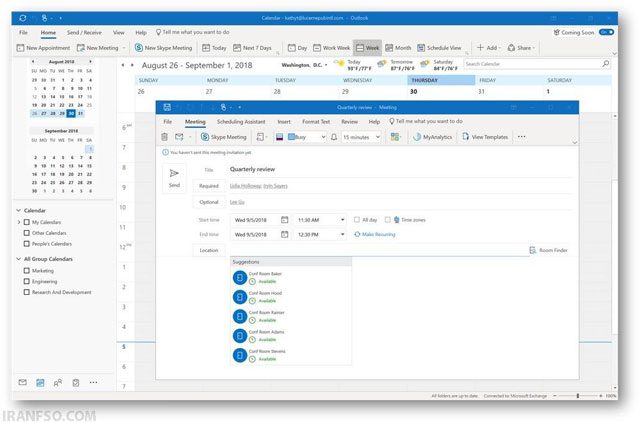This screenshot has width=640, height=422.
Task: Open the end date calendar picker
Action: point(284,234)
